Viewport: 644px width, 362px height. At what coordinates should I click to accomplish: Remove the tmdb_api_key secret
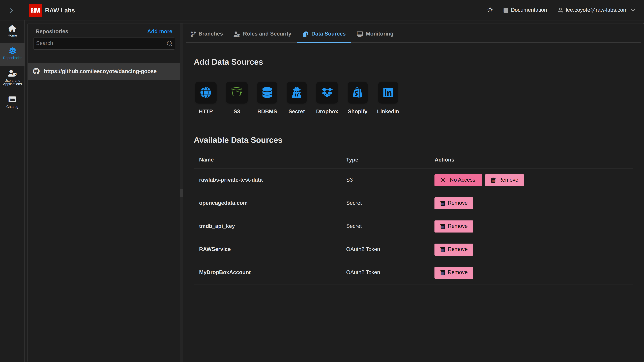[x=454, y=226]
